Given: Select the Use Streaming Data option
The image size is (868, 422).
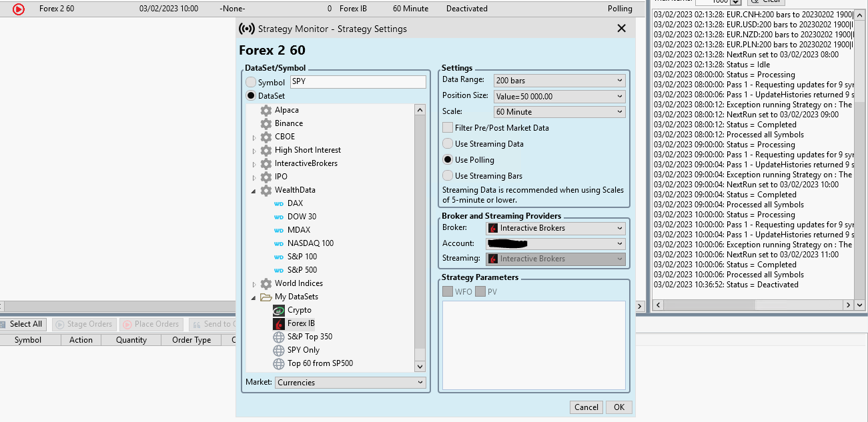Looking at the screenshot, I should click(x=448, y=143).
